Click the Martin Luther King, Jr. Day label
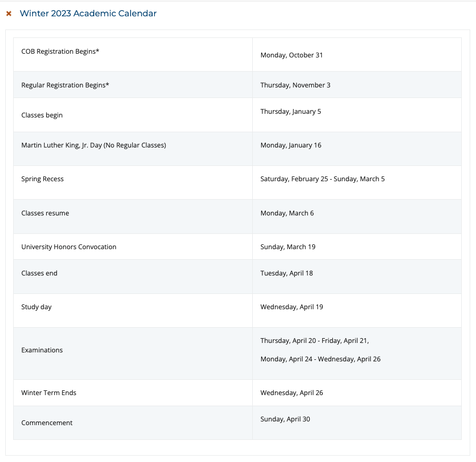The height and width of the screenshot is (462, 476). 93,145
